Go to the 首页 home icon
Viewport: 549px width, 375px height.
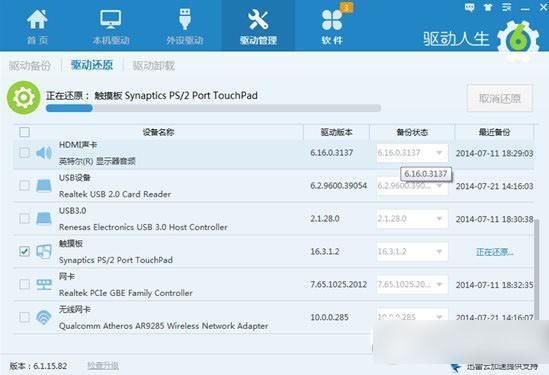point(37,19)
